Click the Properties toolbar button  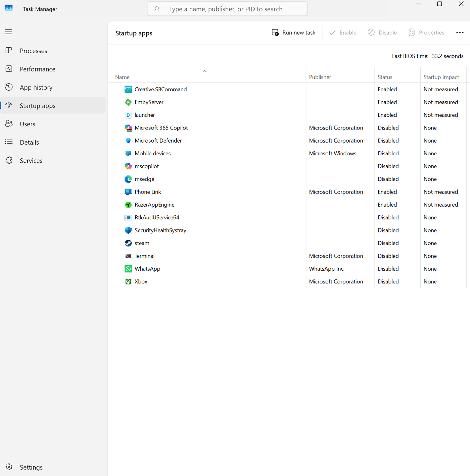(426, 33)
